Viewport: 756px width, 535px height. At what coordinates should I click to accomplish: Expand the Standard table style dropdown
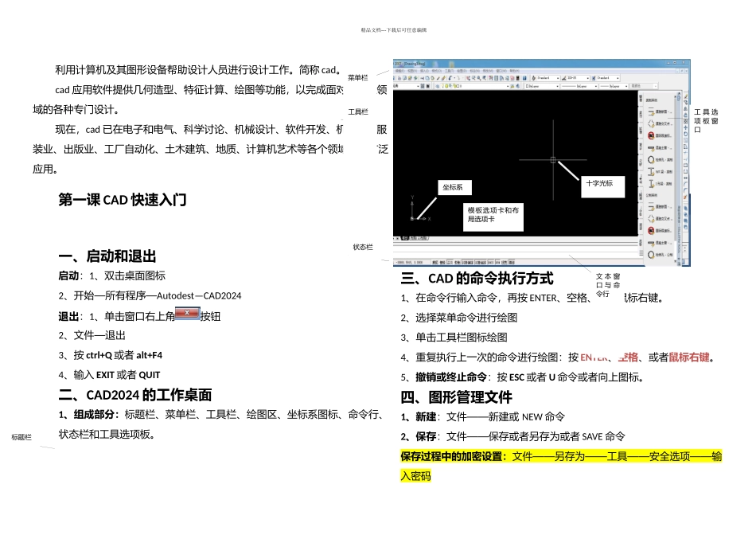[x=618, y=78]
